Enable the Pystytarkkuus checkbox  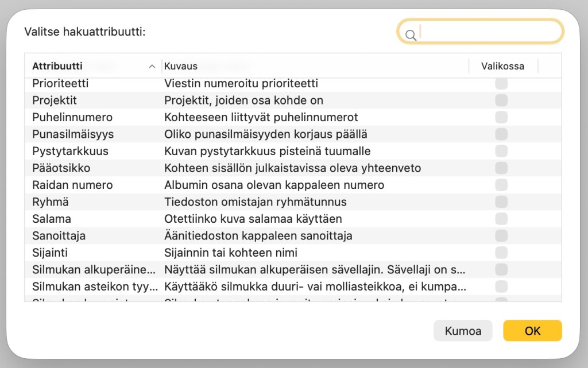(x=501, y=150)
